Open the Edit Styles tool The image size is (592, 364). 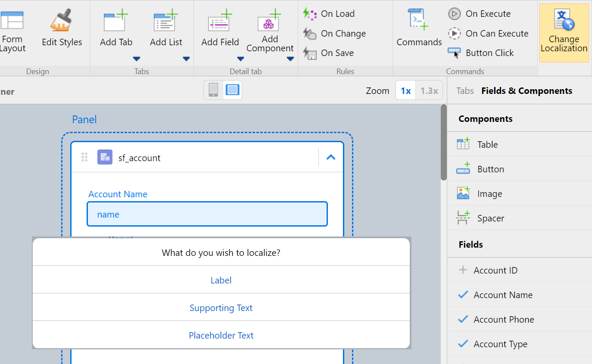[62, 29]
